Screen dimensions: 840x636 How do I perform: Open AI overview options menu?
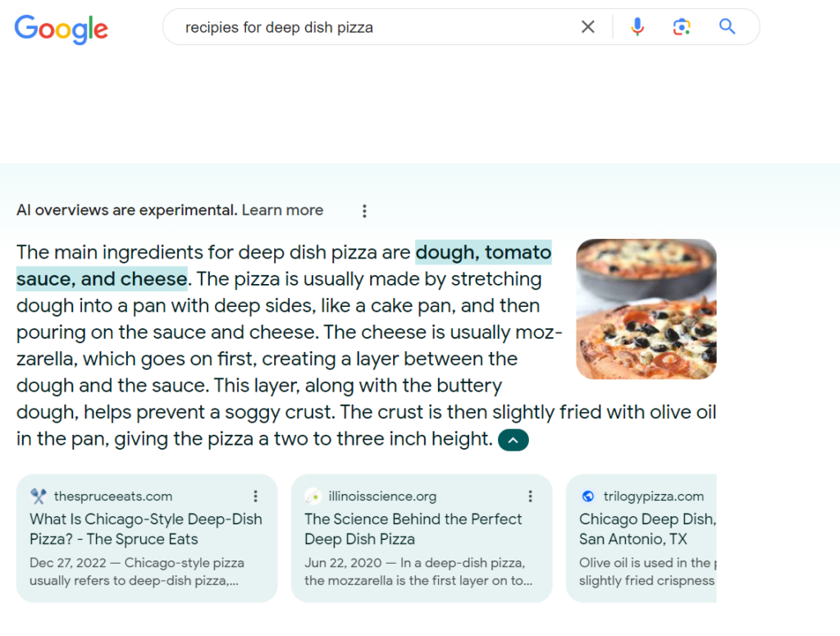coord(364,211)
